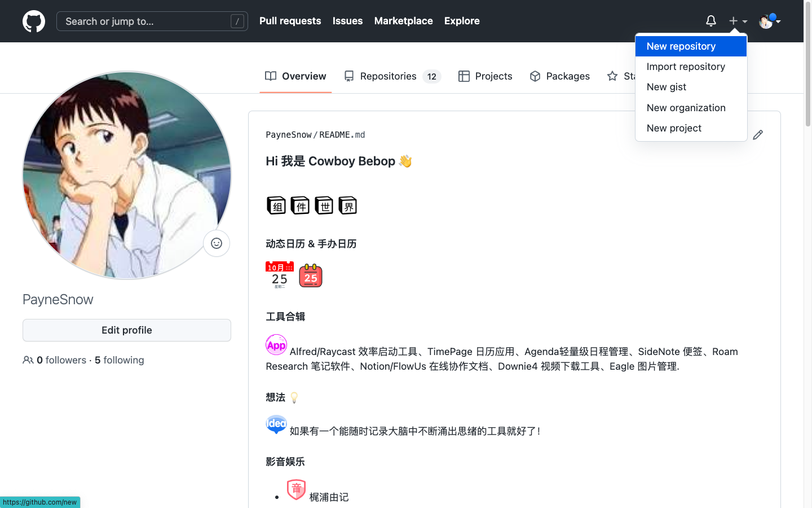This screenshot has width=812, height=508.
Task: Check notifications with the bell icon
Action: (x=710, y=20)
